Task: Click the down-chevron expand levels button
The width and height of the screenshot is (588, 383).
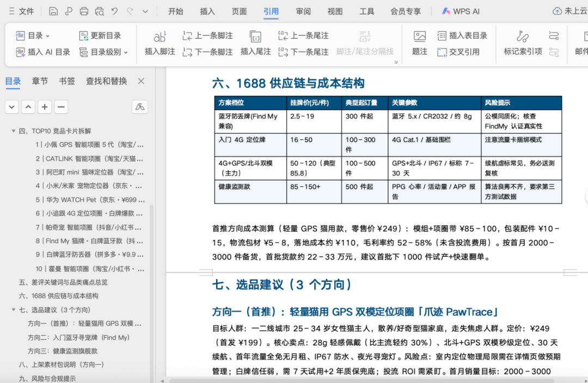Action: (11, 107)
